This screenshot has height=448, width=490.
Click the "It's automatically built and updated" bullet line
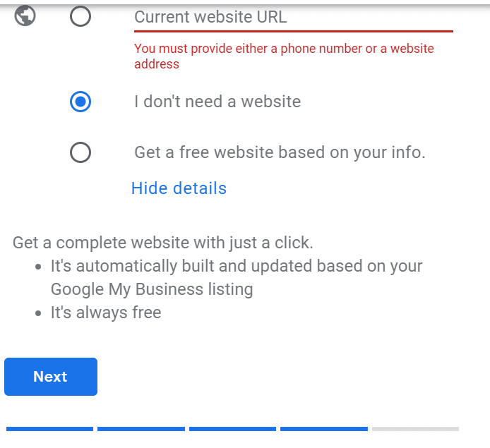pyautogui.click(x=237, y=266)
